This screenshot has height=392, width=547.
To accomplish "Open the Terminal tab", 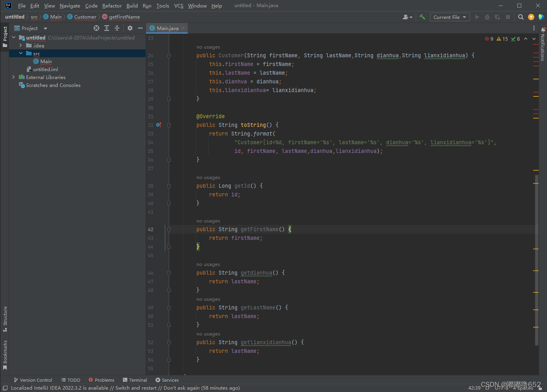I will pyautogui.click(x=135, y=380).
